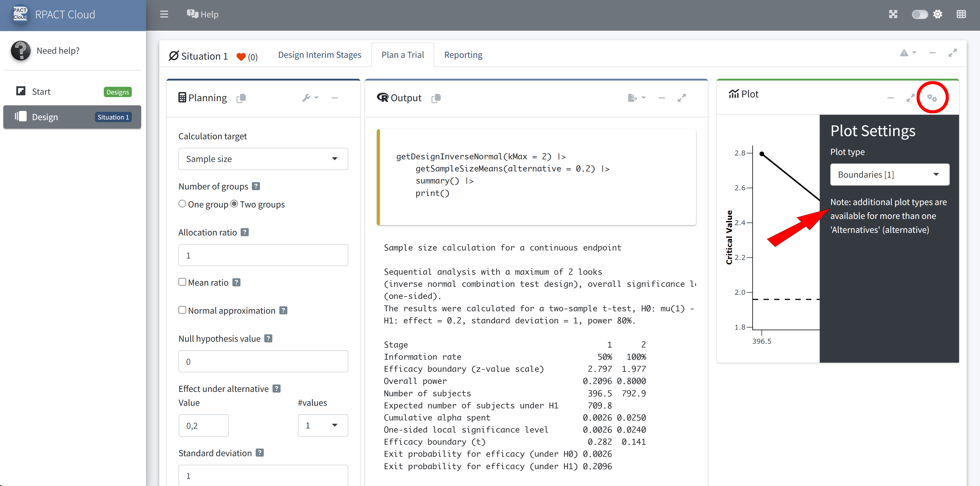Screen dimensions: 980x486
Task: Expand the #values dropdown
Action: point(322,425)
